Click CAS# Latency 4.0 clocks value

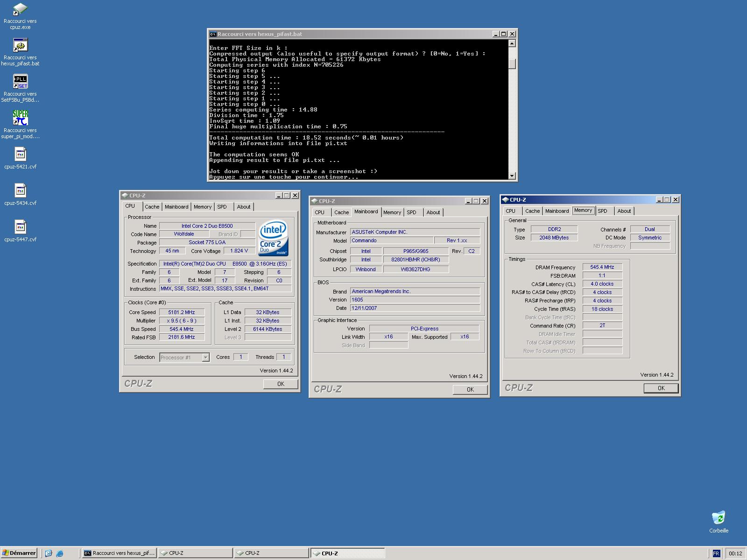tap(602, 284)
